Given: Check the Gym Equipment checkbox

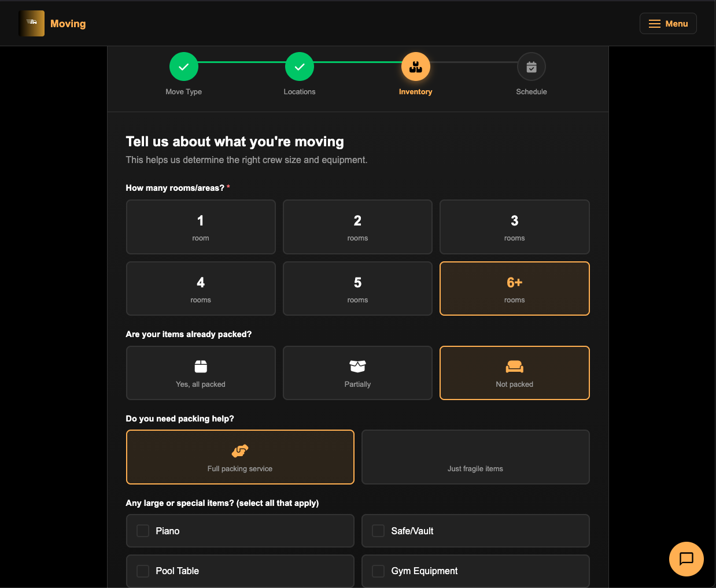Looking at the screenshot, I should pos(378,571).
